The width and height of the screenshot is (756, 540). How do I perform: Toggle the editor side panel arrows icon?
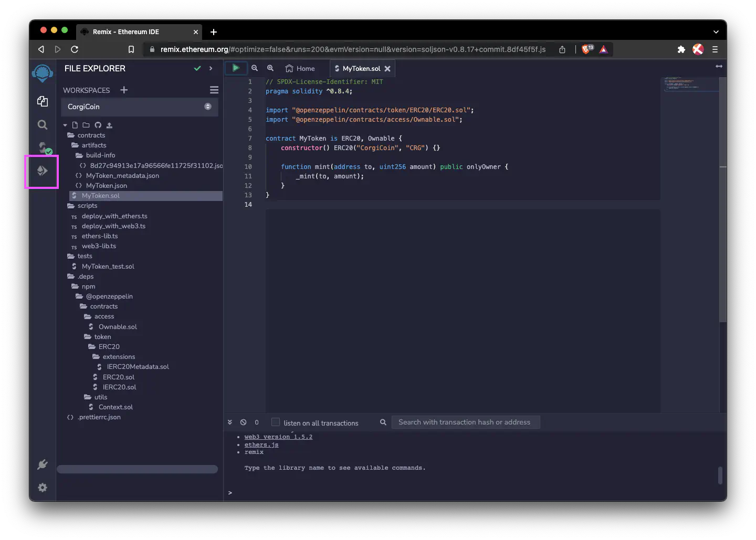719,66
